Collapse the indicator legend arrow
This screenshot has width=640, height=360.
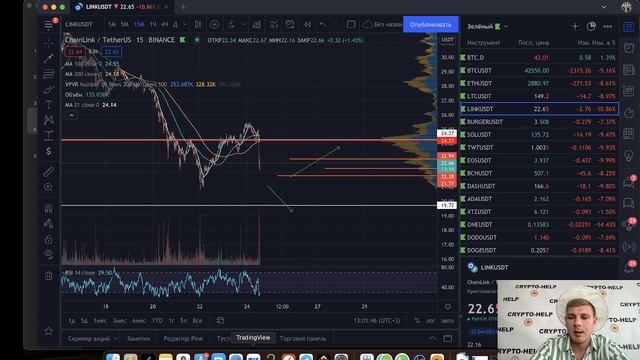tap(71, 116)
